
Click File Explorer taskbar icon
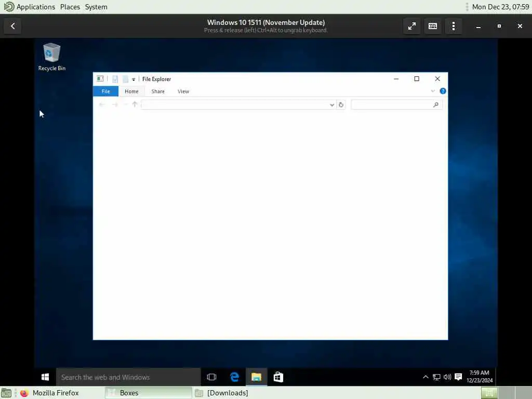[256, 377]
